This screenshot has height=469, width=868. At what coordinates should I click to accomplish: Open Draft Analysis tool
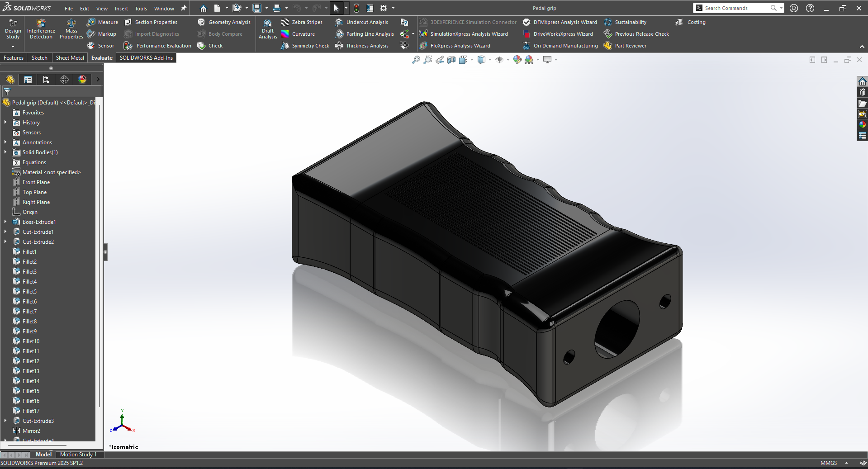[268, 29]
